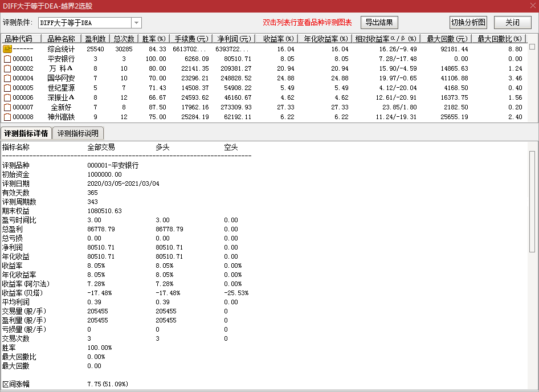Image resolution: width=539 pixels, height=392 pixels.
Task: Sort by the 相对收益率α/β column header
Action: pos(386,39)
